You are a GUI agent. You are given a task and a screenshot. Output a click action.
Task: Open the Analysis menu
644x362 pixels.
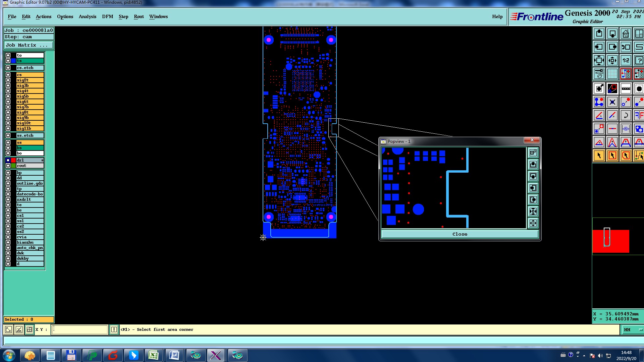click(87, 16)
